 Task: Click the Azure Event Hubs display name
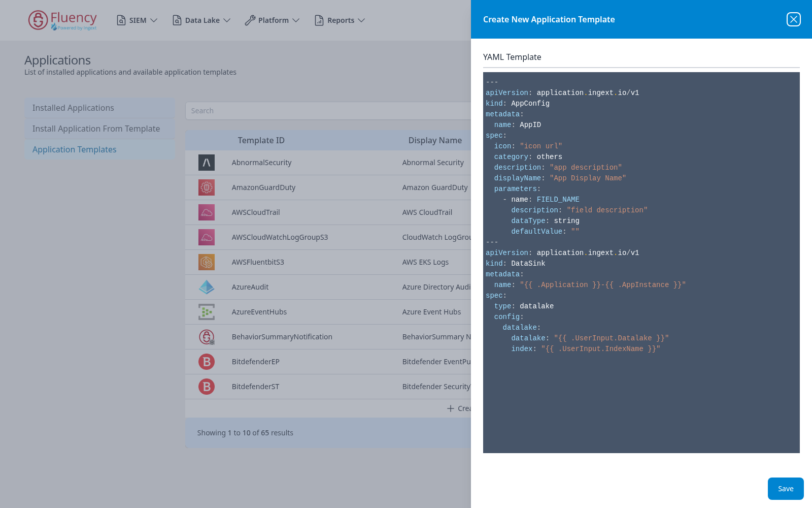[431, 312]
